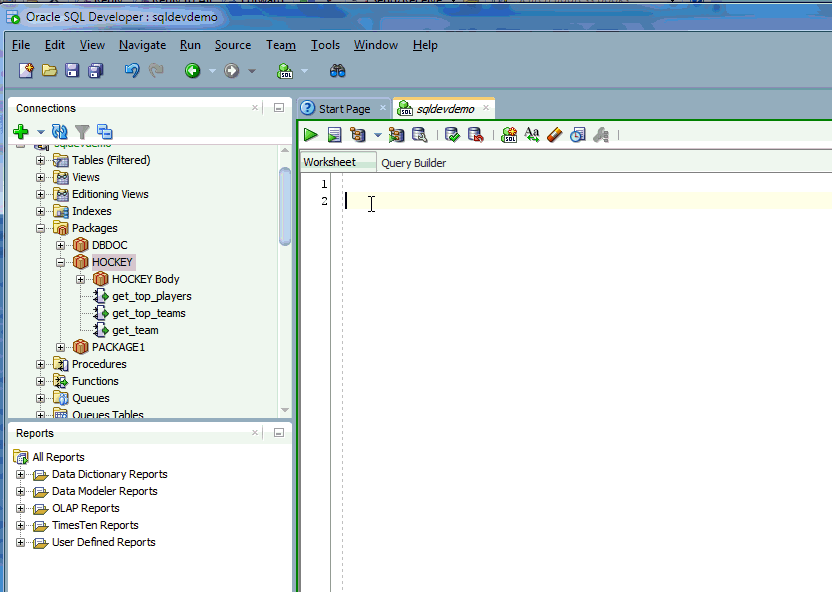Collapse the HOCKEY package
832x592 pixels.
pyautogui.click(x=60, y=262)
